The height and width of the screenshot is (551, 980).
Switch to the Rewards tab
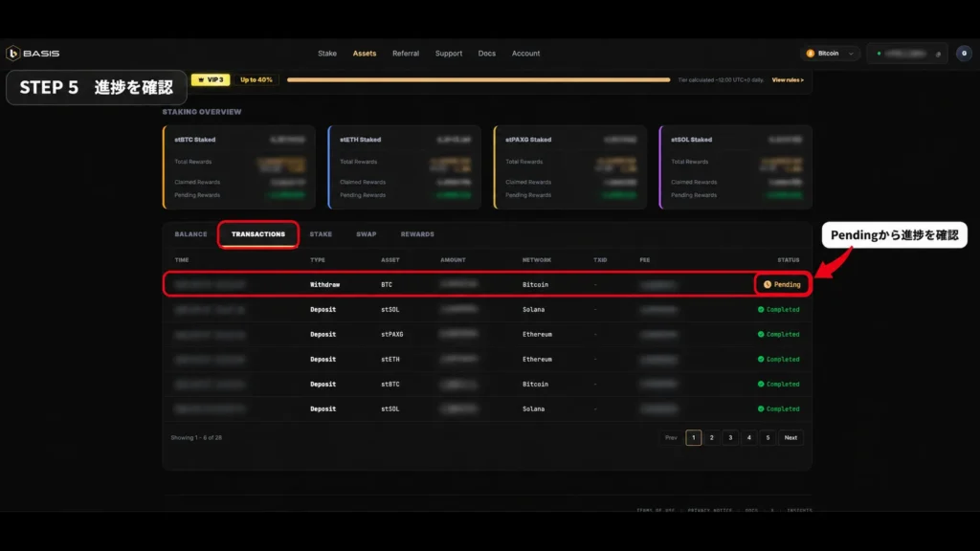[417, 234]
